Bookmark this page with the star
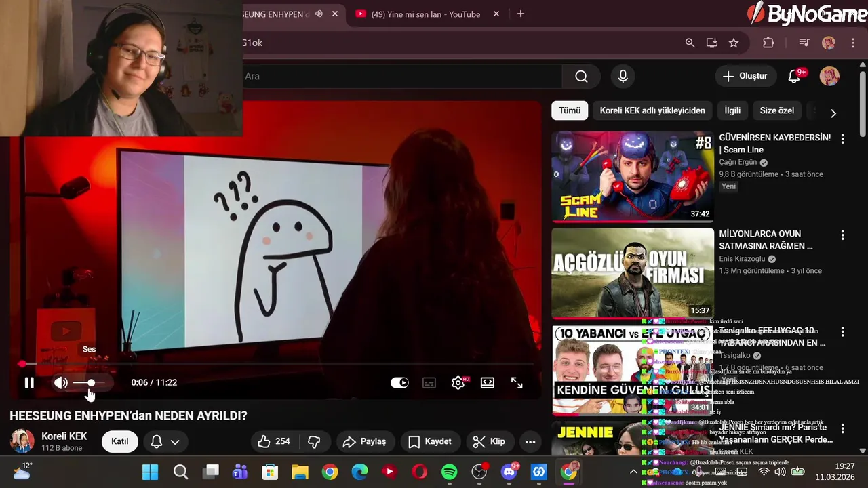Image resolution: width=868 pixels, height=488 pixels. coord(733,43)
